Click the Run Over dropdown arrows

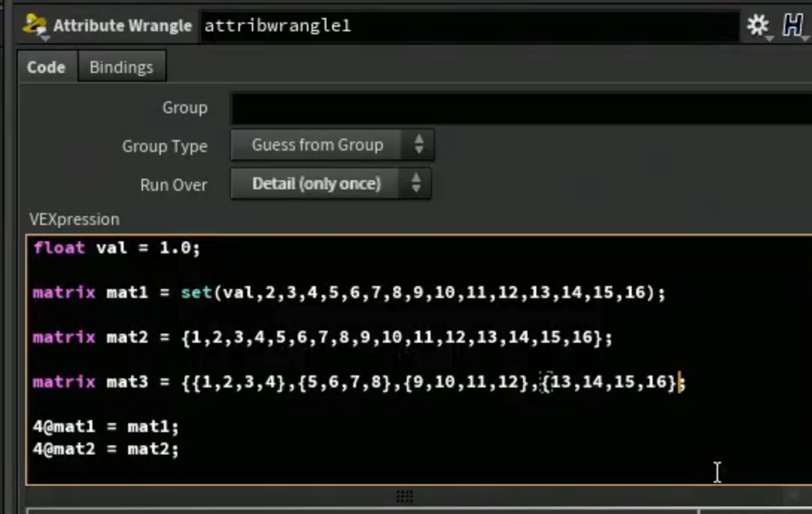416,183
